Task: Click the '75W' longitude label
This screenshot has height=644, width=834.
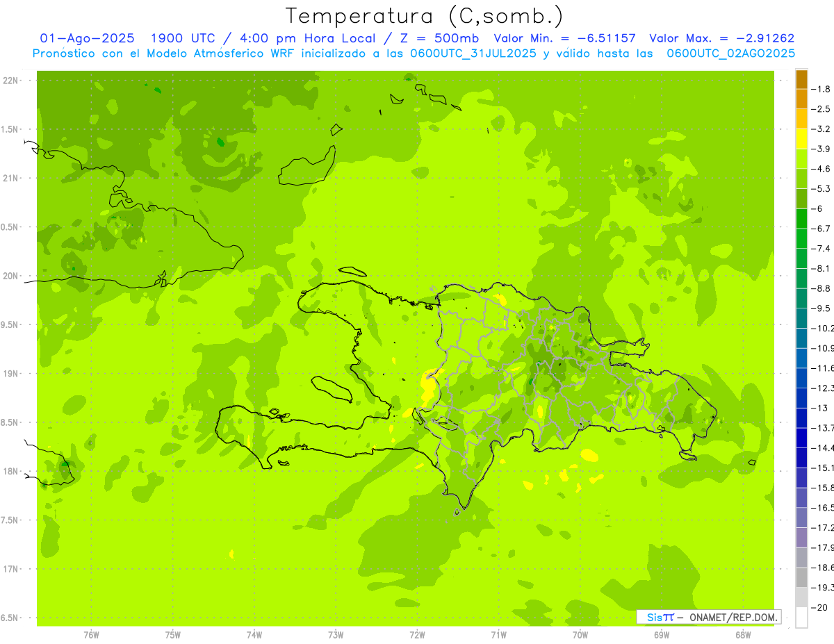Action: (x=173, y=635)
